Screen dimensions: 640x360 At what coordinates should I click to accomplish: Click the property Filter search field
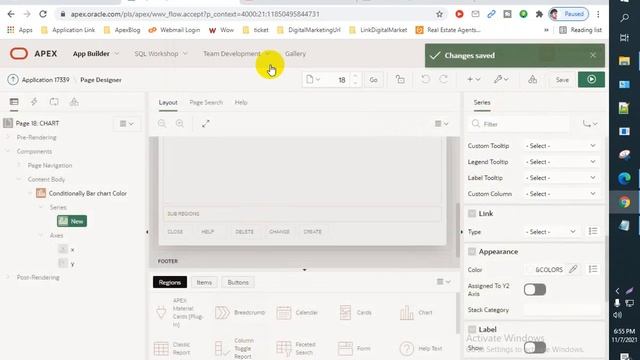[519, 124]
